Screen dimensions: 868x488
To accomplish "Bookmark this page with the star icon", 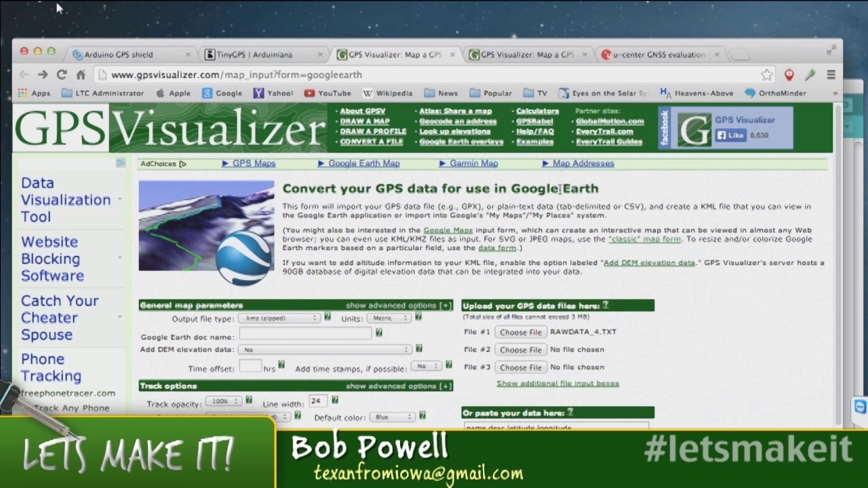I will (767, 75).
